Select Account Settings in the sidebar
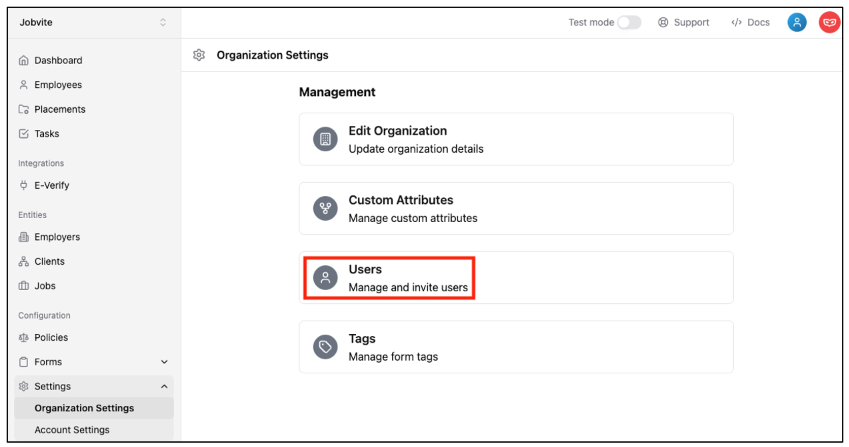 coord(72,430)
